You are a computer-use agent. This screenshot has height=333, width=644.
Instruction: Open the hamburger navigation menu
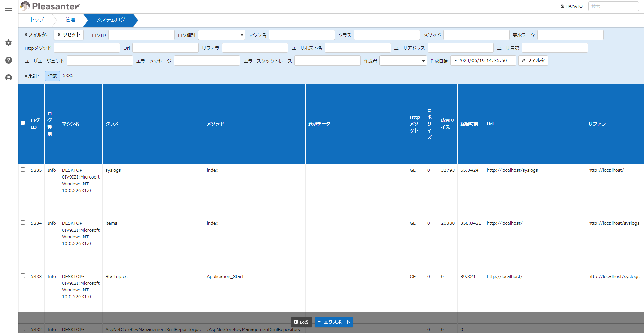9,9
